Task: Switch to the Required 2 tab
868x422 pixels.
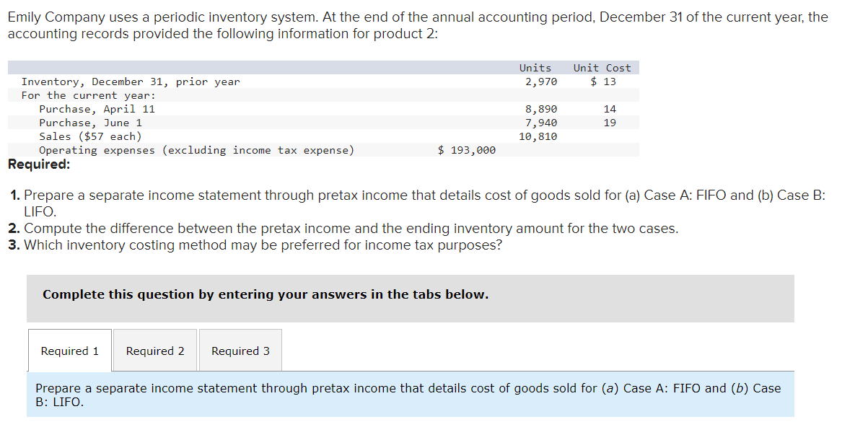Action: point(155,351)
